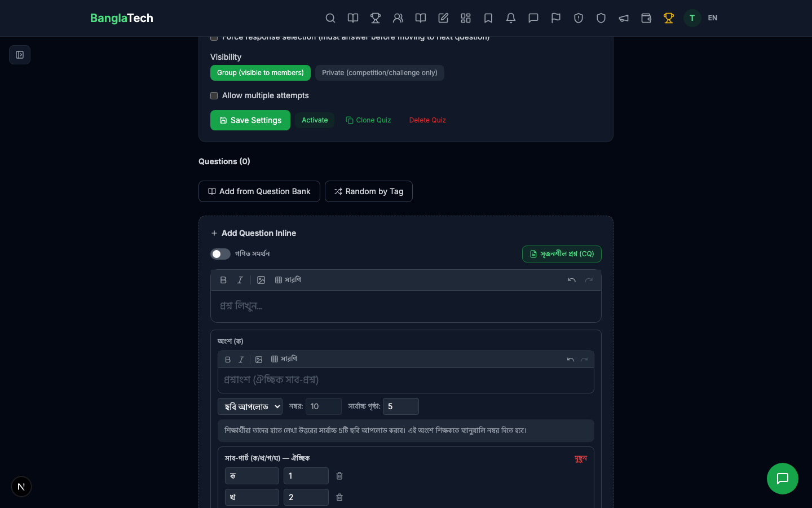Insert image in main question editor
The height and width of the screenshot is (508, 812).
tap(261, 280)
